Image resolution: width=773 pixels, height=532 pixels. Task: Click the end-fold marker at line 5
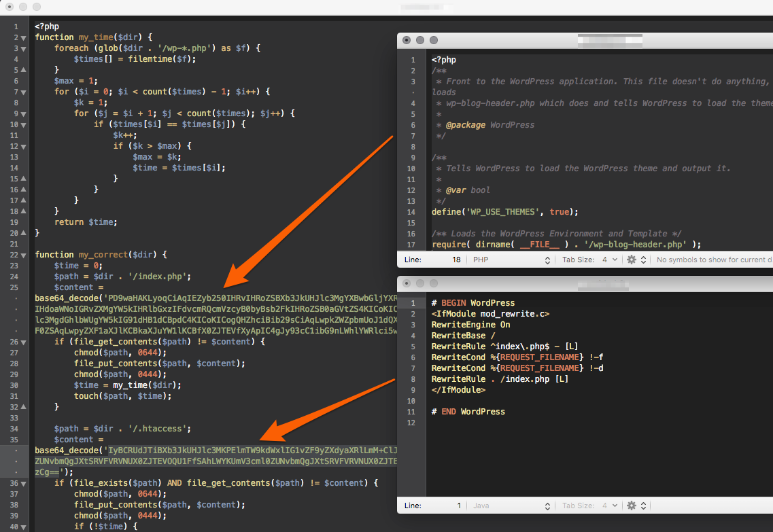pos(23,70)
